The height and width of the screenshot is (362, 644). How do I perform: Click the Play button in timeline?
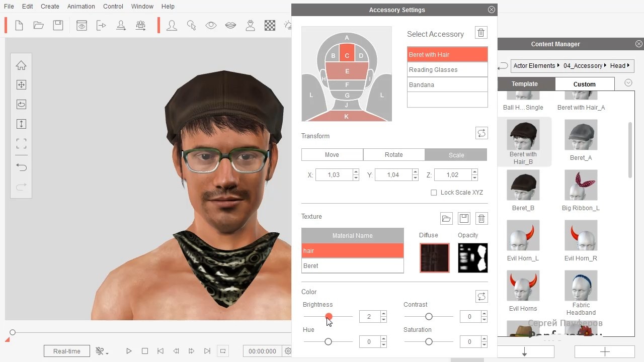(x=129, y=351)
